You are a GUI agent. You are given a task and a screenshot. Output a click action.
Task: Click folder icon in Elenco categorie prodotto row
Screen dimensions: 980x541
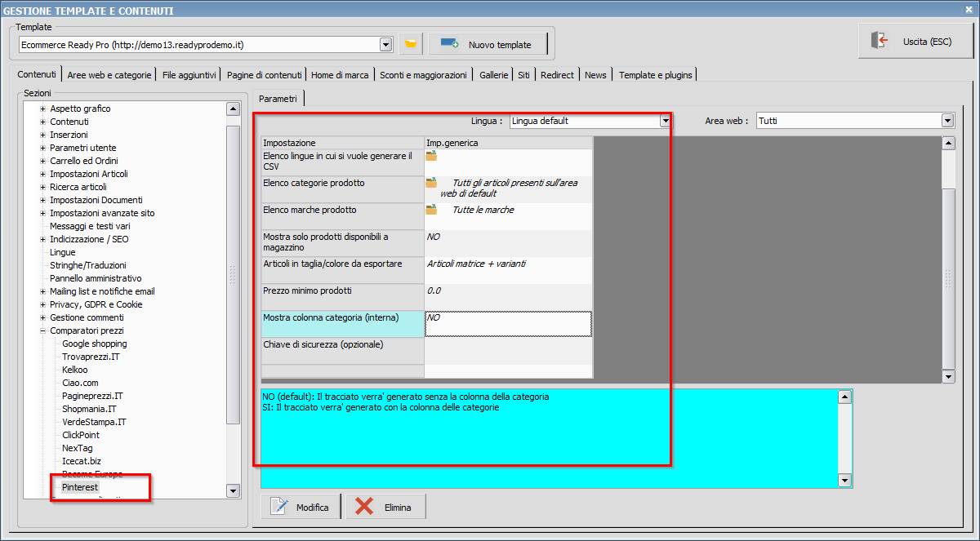[431, 183]
